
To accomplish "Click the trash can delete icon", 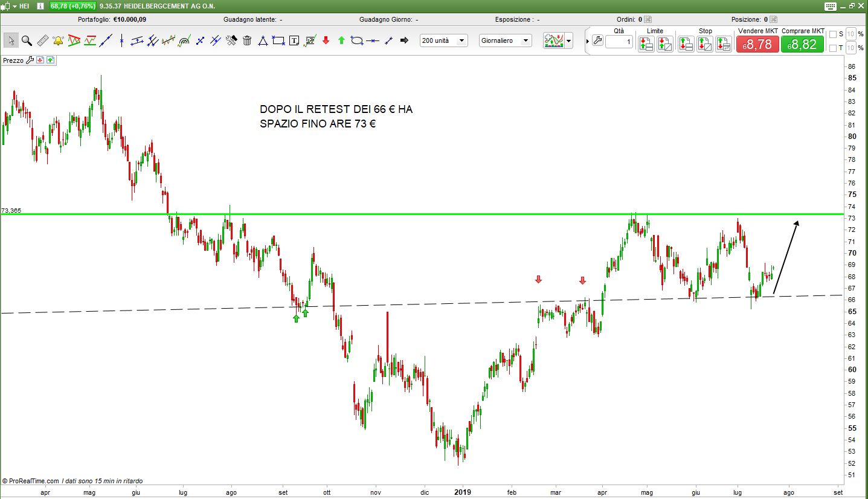I will pyautogui.click(x=247, y=40).
